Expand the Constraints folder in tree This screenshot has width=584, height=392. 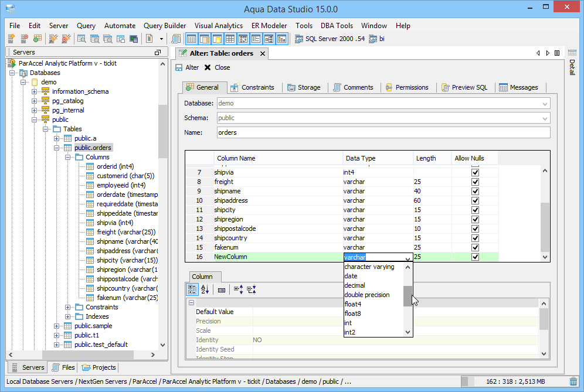pyautogui.click(x=68, y=307)
